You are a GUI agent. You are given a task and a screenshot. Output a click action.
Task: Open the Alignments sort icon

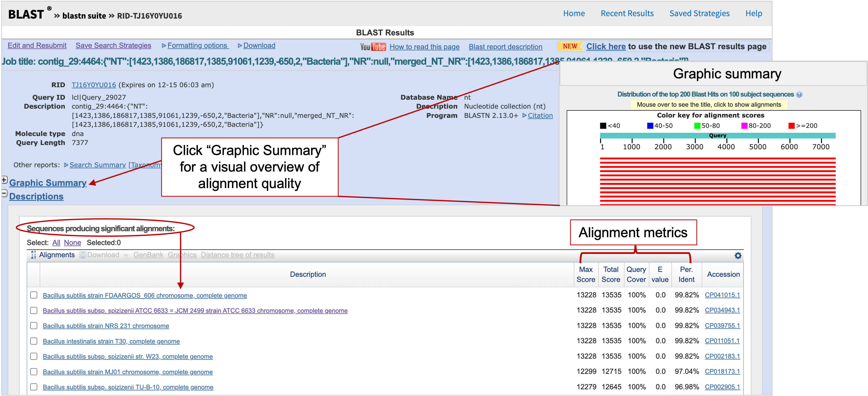click(x=33, y=255)
